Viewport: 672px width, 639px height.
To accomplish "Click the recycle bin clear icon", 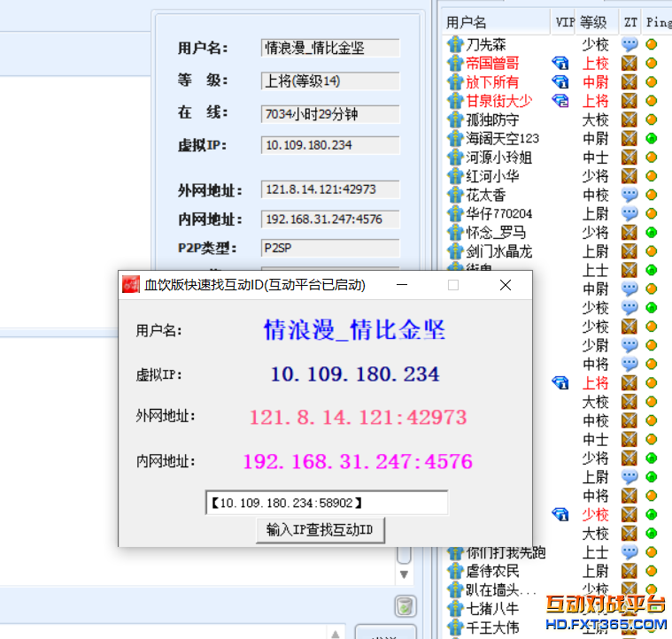I will coord(404,606).
